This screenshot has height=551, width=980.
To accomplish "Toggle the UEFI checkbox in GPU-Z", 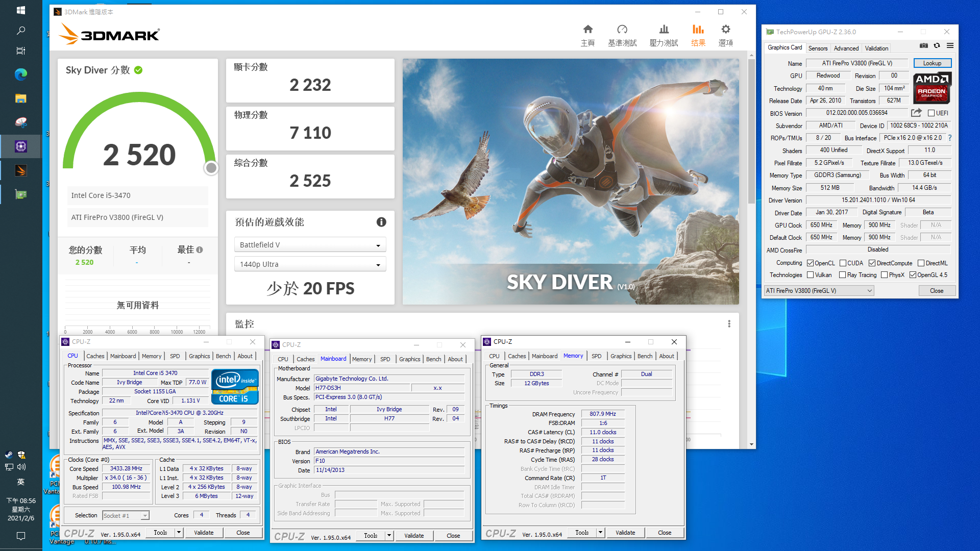I will click(x=931, y=113).
